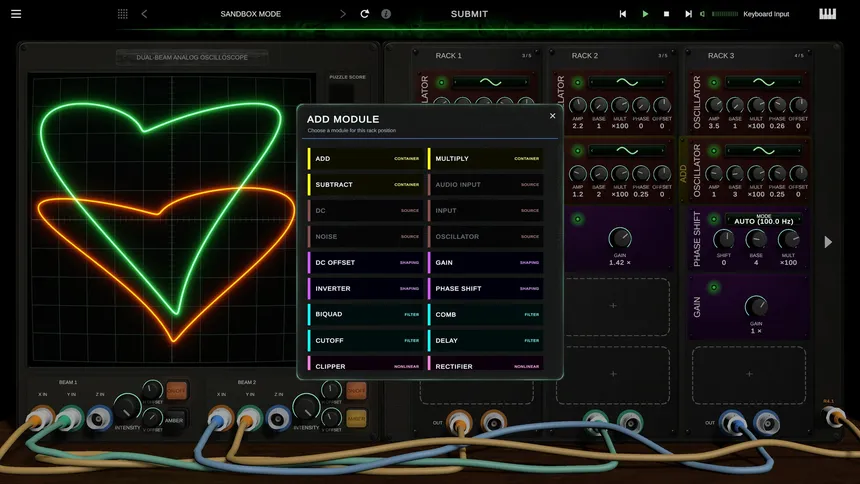Select RECTIFIER nonlinear module
The height and width of the screenshot is (484, 860).
click(485, 364)
